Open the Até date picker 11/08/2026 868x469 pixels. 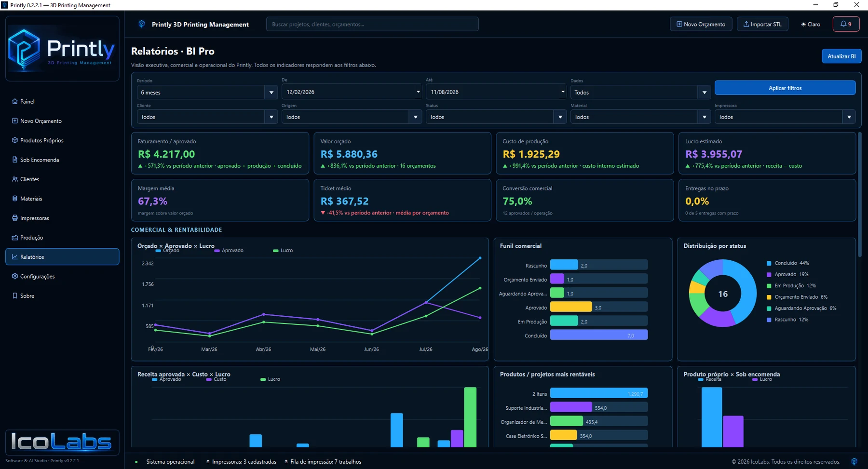tap(496, 92)
